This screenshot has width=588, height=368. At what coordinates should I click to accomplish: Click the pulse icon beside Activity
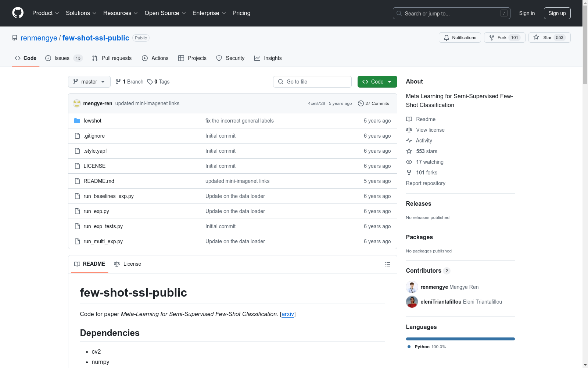(409, 141)
